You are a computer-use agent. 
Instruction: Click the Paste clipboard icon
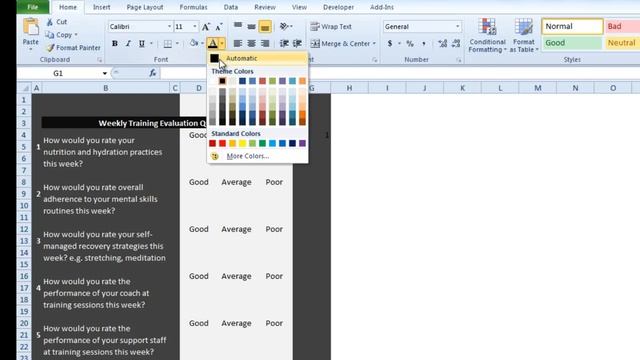tap(31, 28)
